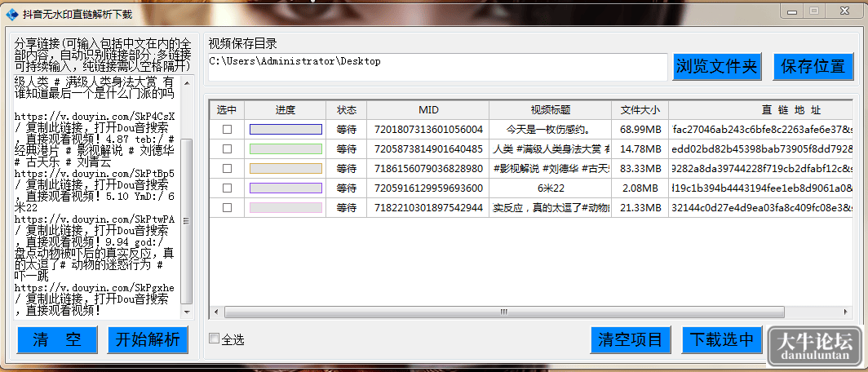Minimize the 抖音无水印直链解析下载 window
Viewport: 868px width, 372px height.
[791, 11]
